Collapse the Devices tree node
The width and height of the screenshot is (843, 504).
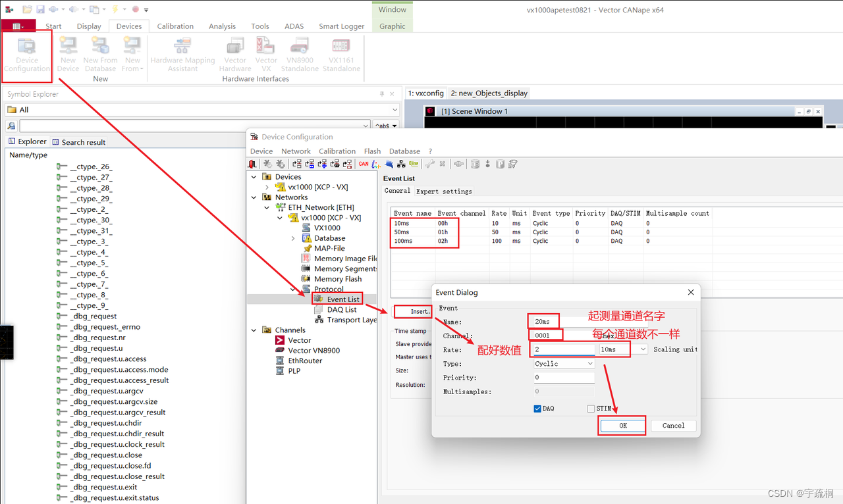(x=254, y=176)
